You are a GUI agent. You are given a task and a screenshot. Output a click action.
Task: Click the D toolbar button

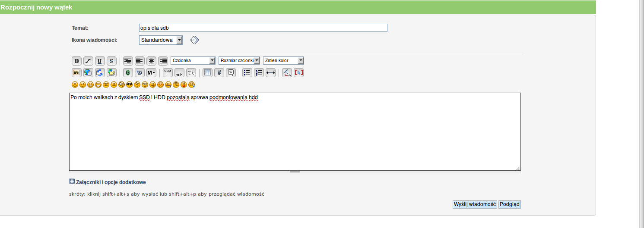point(140,73)
